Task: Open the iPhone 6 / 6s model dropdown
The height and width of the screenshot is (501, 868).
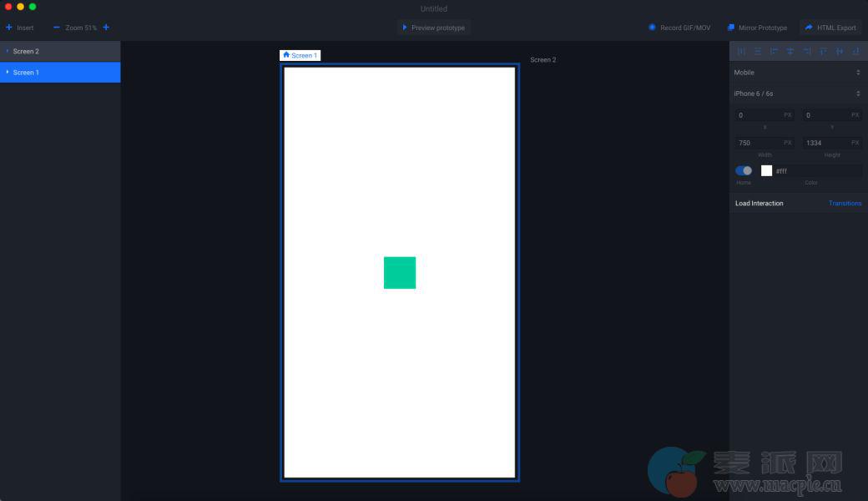Action: (x=797, y=94)
